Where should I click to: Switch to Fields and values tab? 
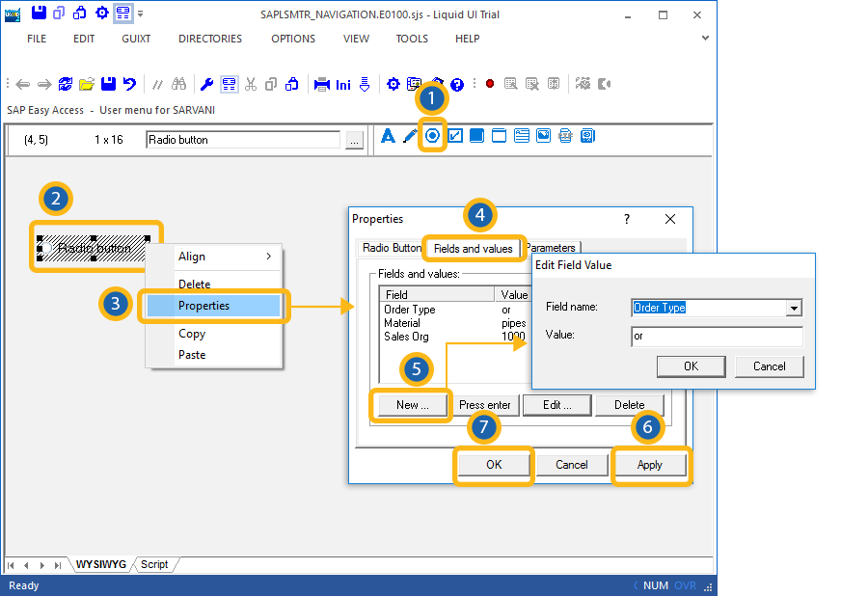[x=473, y=249]
